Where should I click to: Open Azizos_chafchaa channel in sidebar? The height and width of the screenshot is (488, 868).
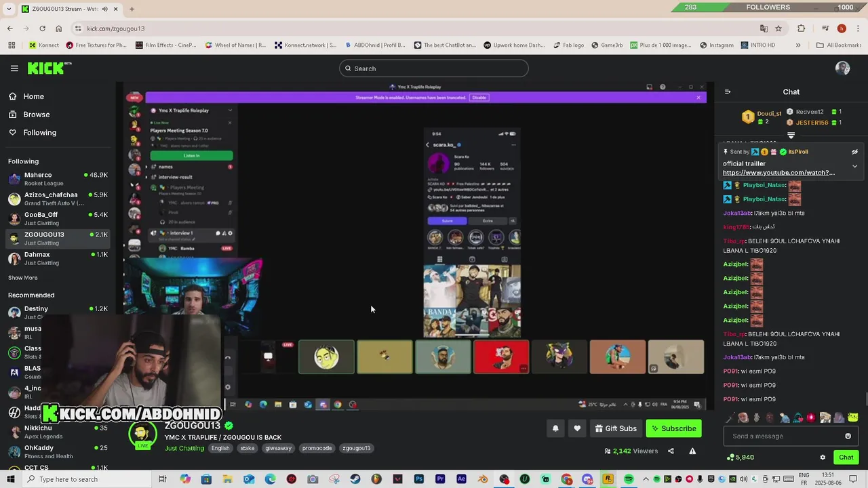58,199
